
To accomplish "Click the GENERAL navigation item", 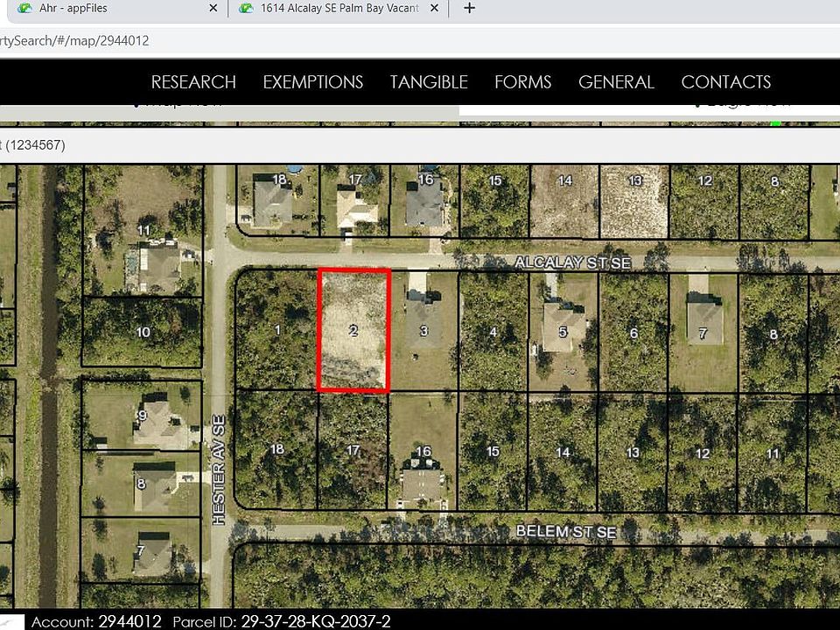I will (x=616, y=82).
